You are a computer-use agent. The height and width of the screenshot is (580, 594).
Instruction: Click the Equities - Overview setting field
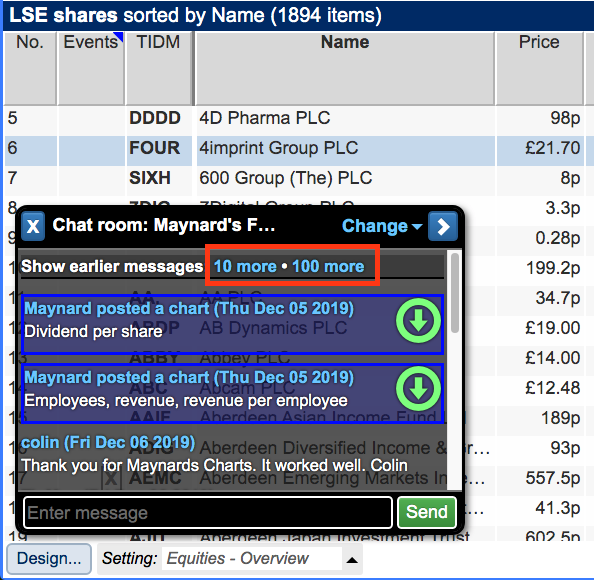point(252,558)
